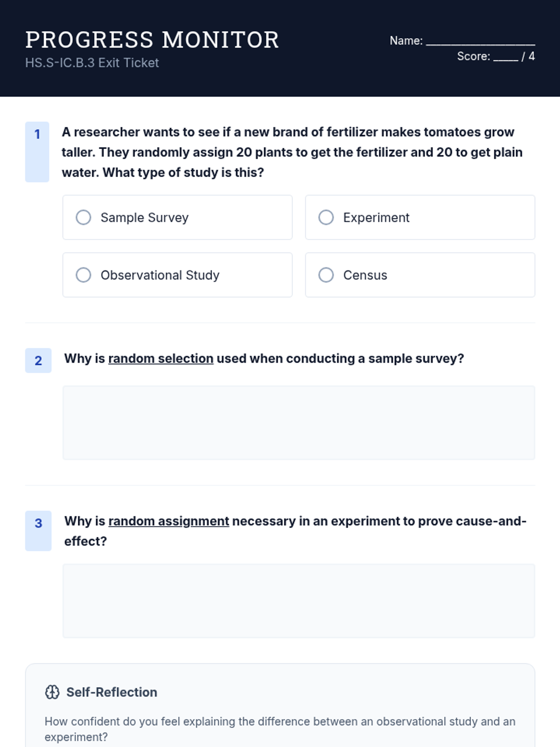The height and width of the screenshot is (747, 560).
Task: Click the question 2 answer box
Action: (x=299, y=423)
